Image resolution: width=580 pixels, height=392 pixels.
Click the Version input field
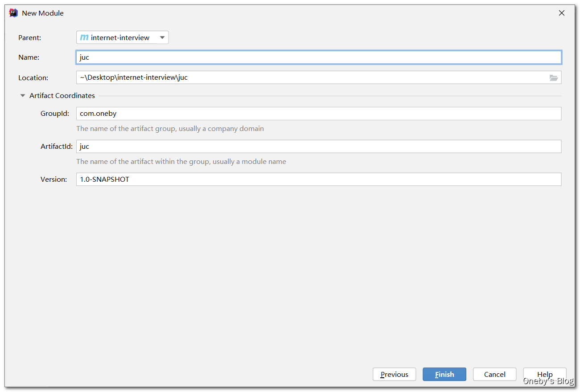(319, 180)
